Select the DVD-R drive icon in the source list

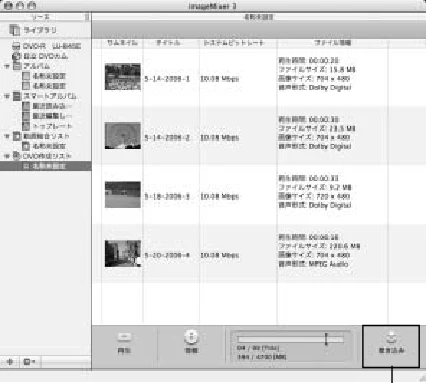tap(16, 46)
